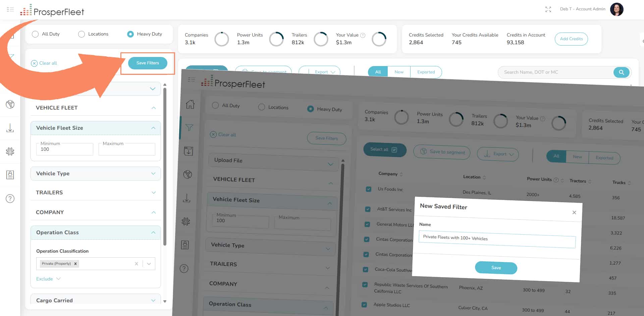
Task: Click the Power Units column help icon in tilted window
Action: (556, 180)
